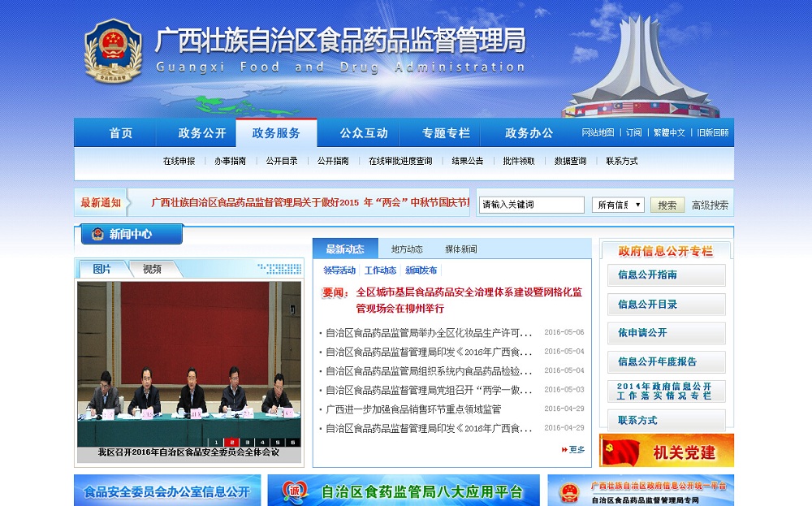Open the 所有信息 search scope dropdown

pyautogui.click(x=618, y=205)
